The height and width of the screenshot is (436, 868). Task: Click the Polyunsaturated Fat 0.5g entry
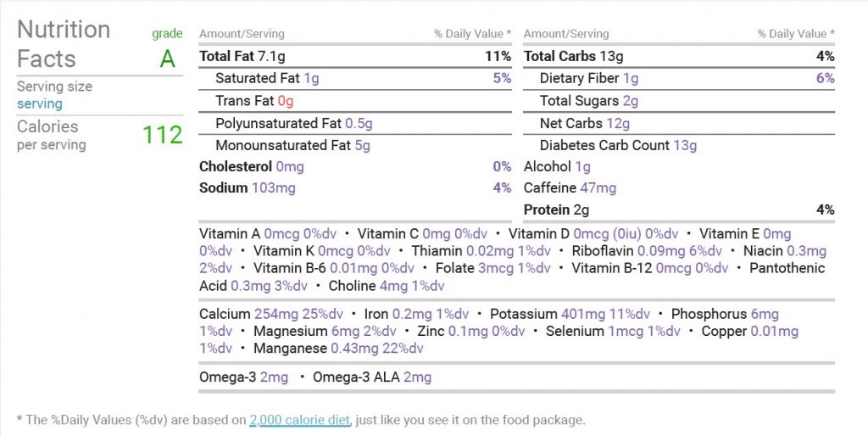293,123
